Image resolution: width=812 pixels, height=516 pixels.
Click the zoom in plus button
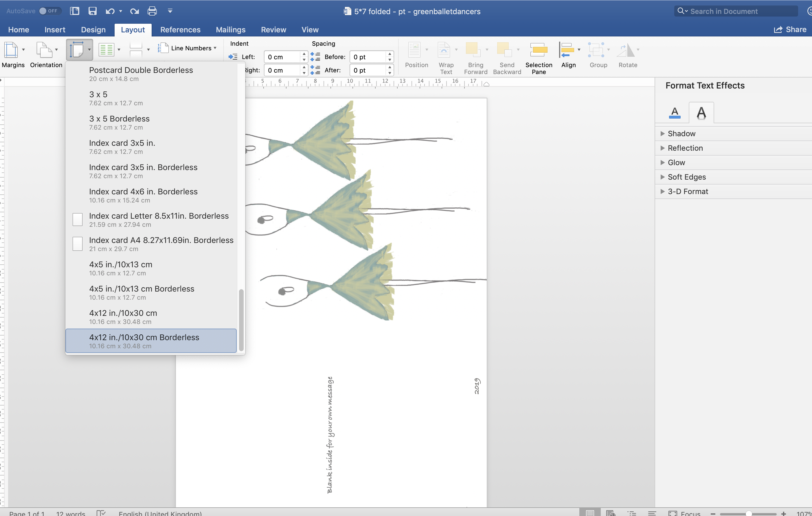tap(784, 513)
